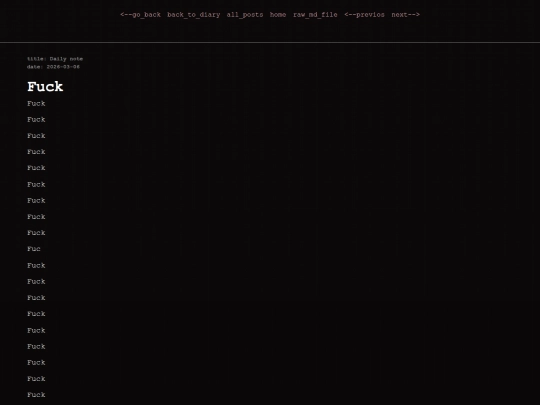Screen dimensions: 540x405
Task: Go to <--previos post link
Action: pos(364,15)
